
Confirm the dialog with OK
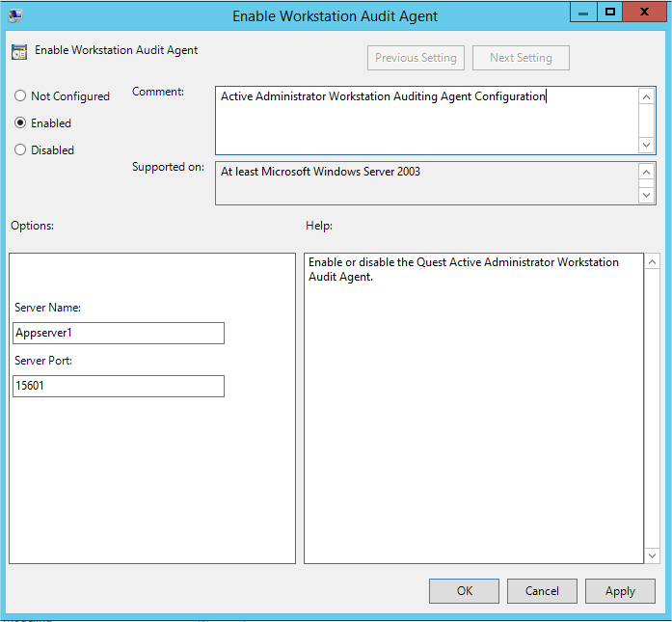(x=464, y=591)
